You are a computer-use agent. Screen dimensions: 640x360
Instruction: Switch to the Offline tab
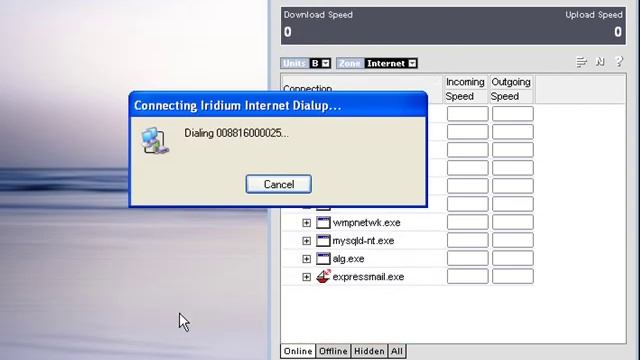click(333, 351)
